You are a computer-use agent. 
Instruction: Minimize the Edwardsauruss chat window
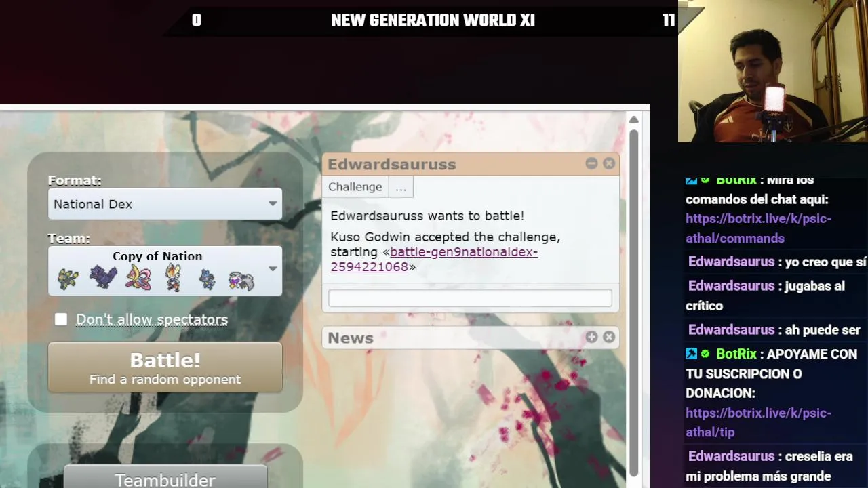[x=591, y=163]
